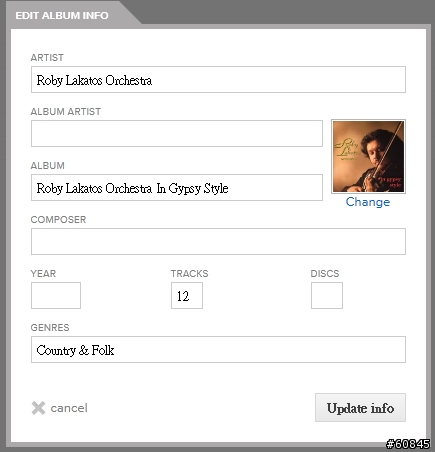Focus the Artist field with Roby Lakatos Orchestra
Viewport: 435px width, 452px height.
218,80
